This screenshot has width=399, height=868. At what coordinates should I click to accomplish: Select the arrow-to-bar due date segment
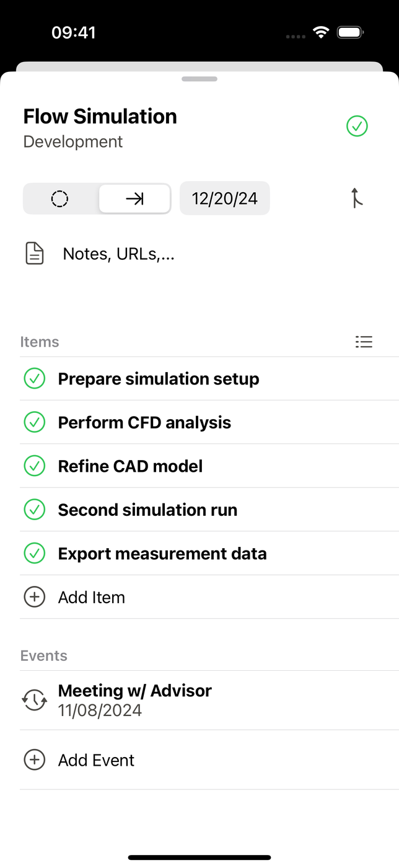point(134,198)
